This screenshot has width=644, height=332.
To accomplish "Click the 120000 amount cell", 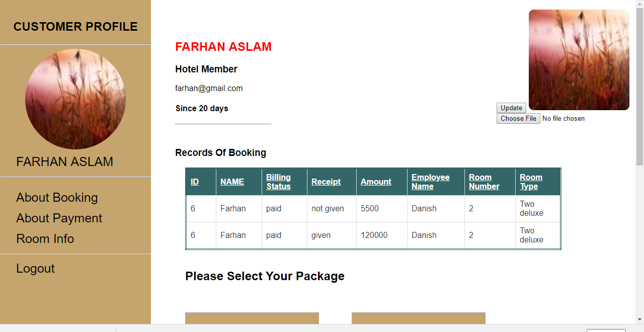I will click(374, 235).
